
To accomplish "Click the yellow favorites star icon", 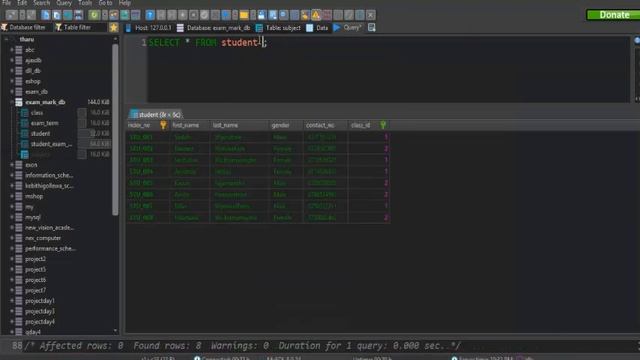I will pos(113,27).
